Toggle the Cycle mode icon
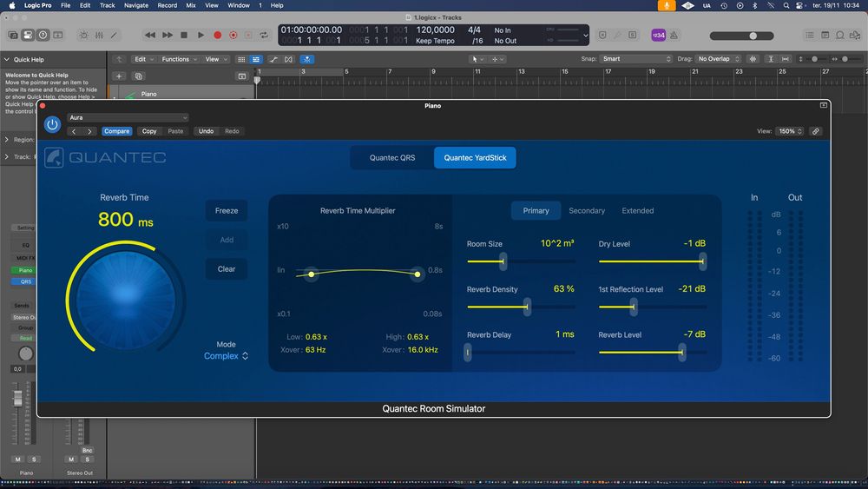 click(266, 36)
